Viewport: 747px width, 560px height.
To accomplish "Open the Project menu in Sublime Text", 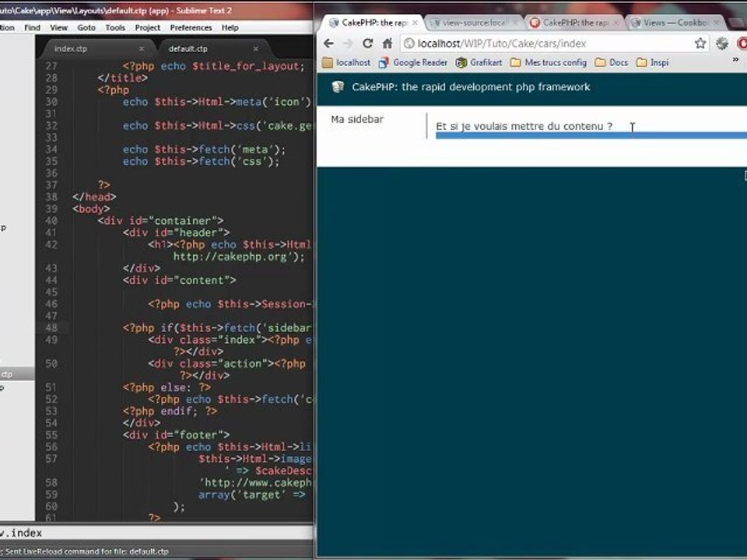I will [147, 28].
